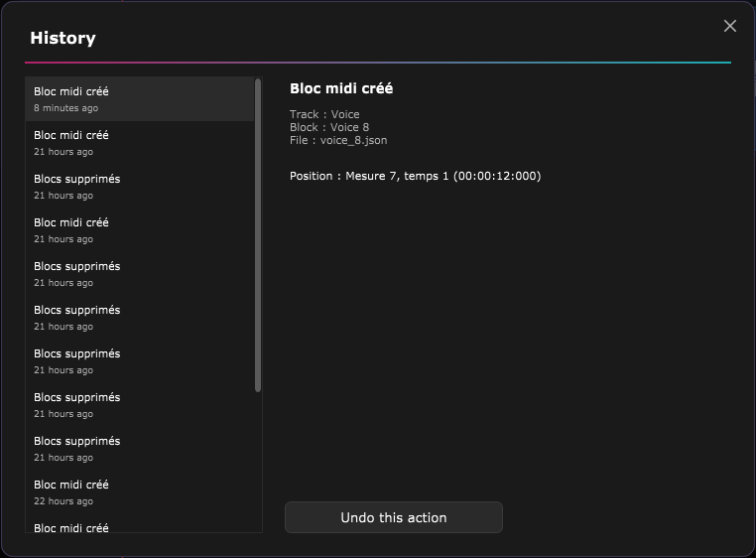The height and width of the screenshot is (558, 756).
Task: Click the Undo this action button
Action: (x=394, y=517)
